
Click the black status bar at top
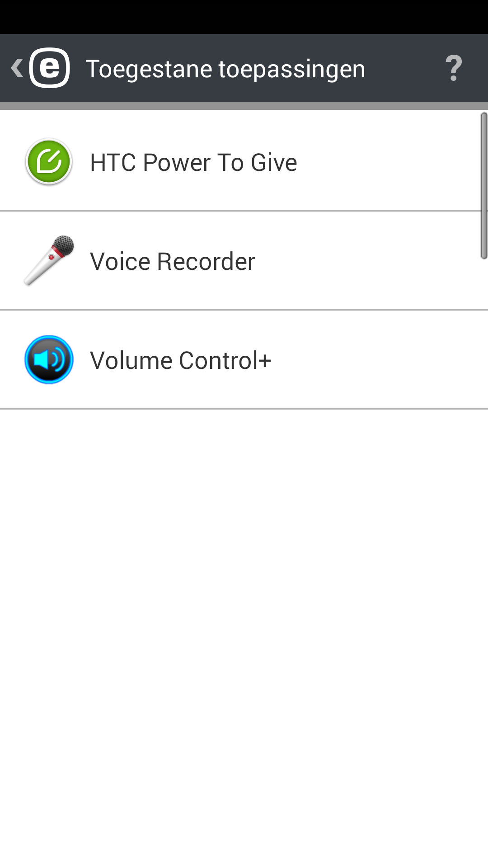click(244, 17)
